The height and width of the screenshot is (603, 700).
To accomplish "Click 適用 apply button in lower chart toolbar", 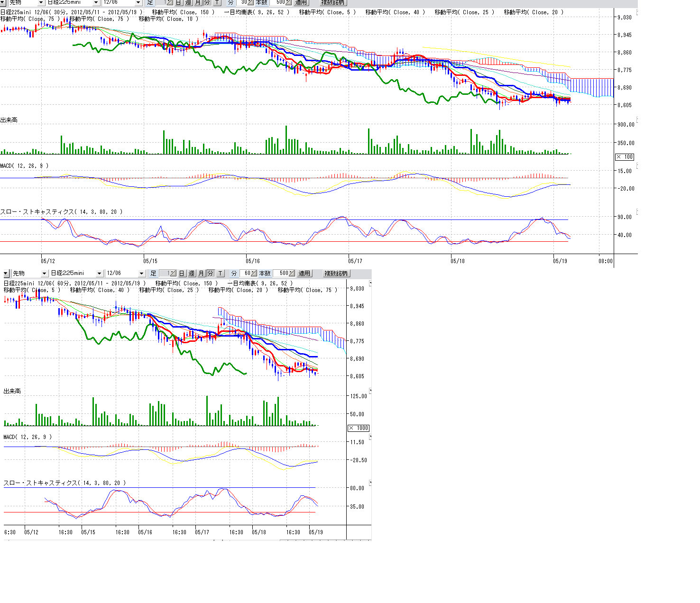I will 304,274.
